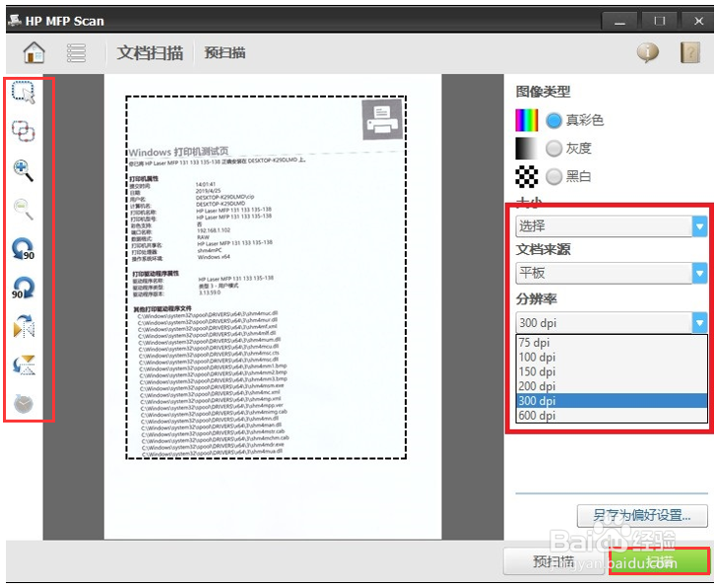Click the HP MFP Scan title icon

15,21
